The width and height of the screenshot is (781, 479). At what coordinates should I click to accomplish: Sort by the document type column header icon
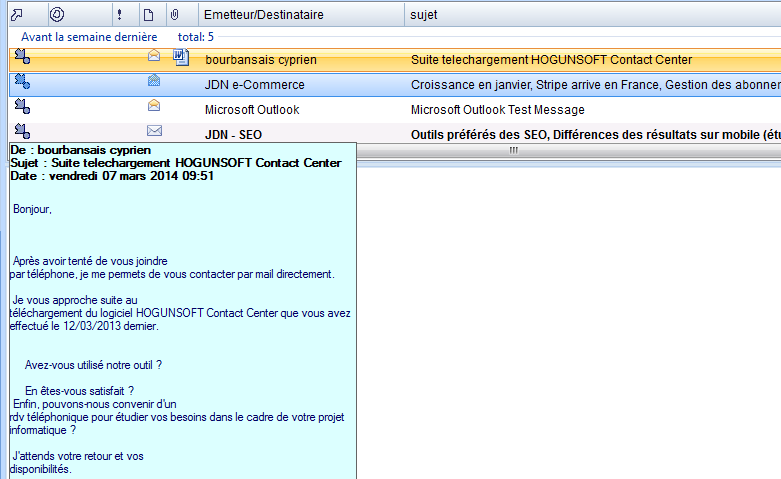pyautogui.click(x=148, y=15)
